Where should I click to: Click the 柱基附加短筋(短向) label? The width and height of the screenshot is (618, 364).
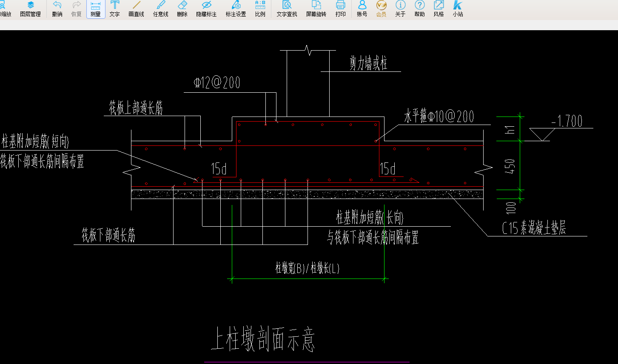pyautogui.click(x=35, y=141)
